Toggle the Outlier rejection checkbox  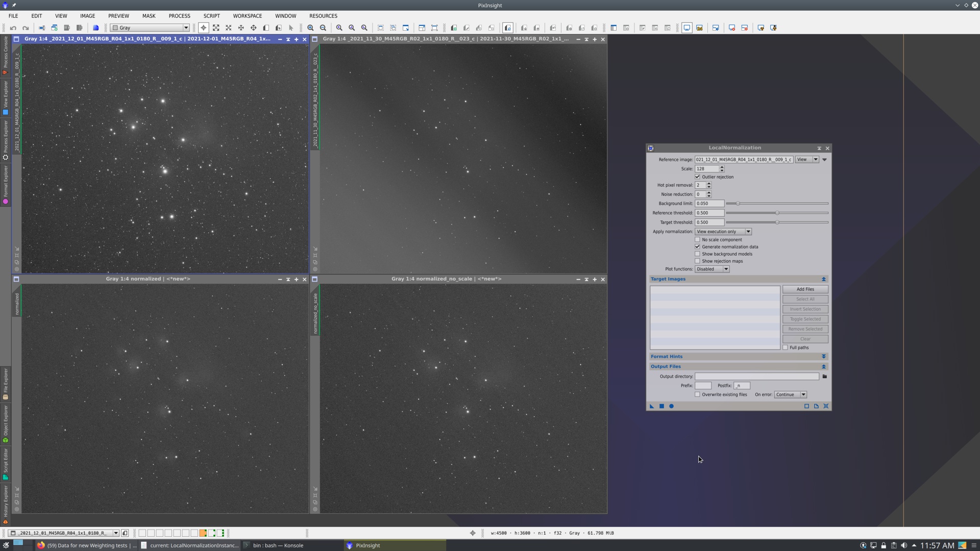pos(698,177)
